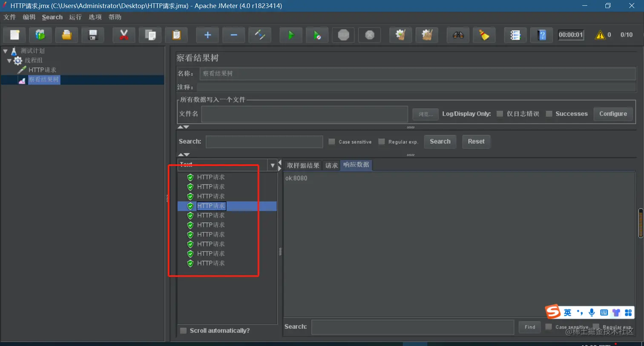Select 线程组 in the test tree

coord(34,60)
